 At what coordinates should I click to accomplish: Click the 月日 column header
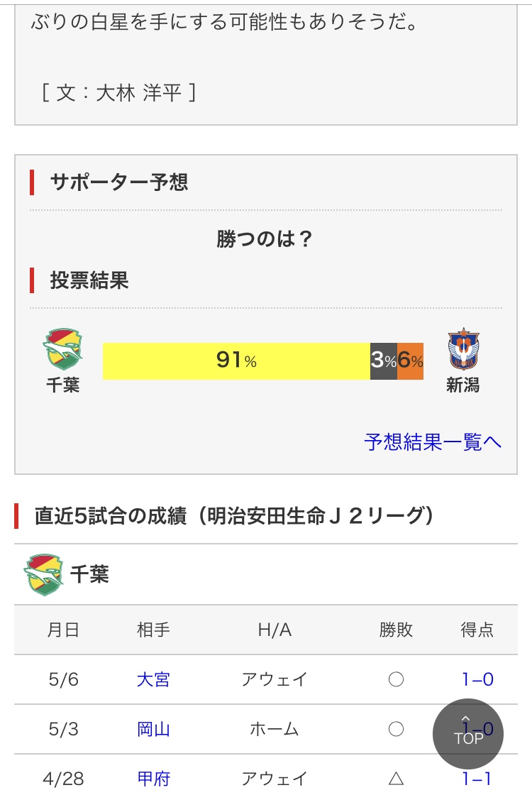click(x=63, y=630)
